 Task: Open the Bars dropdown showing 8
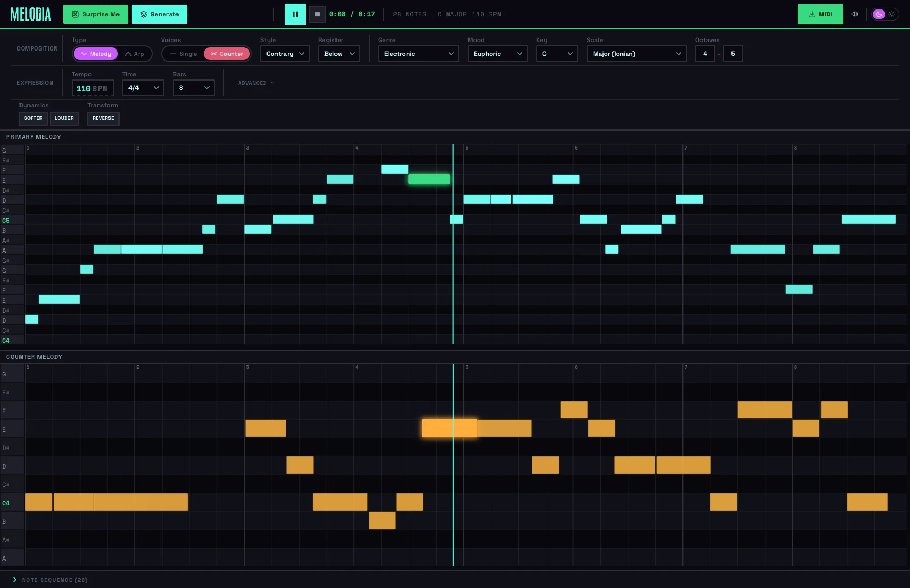pyautogui.click(x=194, y=88)
